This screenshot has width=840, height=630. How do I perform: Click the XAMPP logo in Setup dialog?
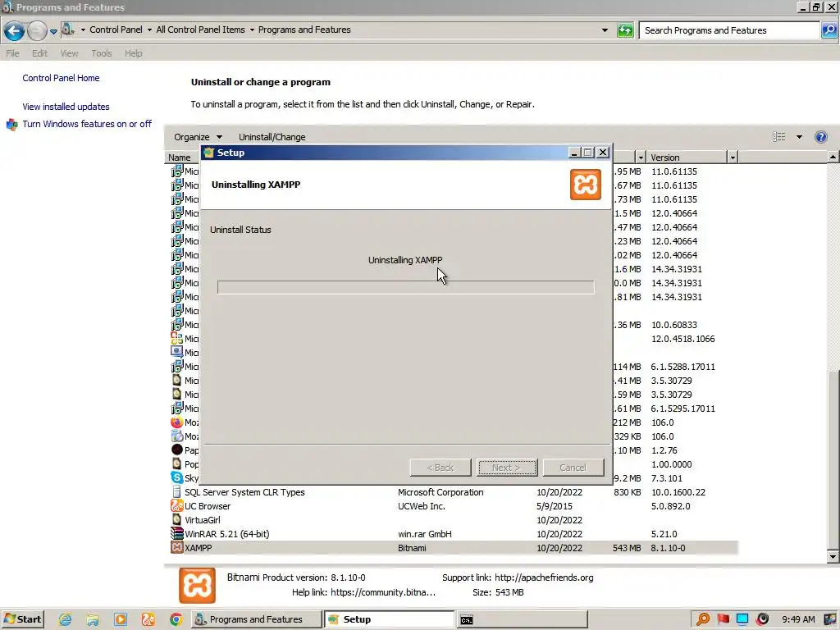coord(585,185)
